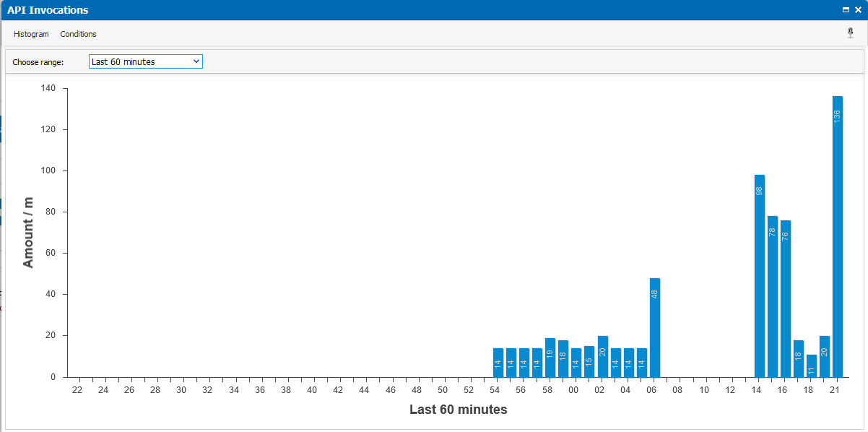Click the bar labeled 19 at minute 58
Viewport: 868px width, 432px height.
(x=550, y=358)
